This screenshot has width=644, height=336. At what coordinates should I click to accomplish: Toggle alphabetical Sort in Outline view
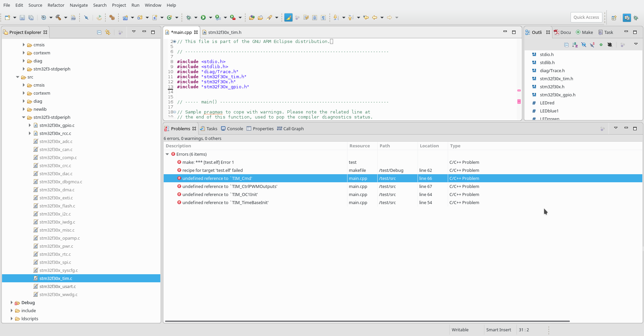[575, 45]
